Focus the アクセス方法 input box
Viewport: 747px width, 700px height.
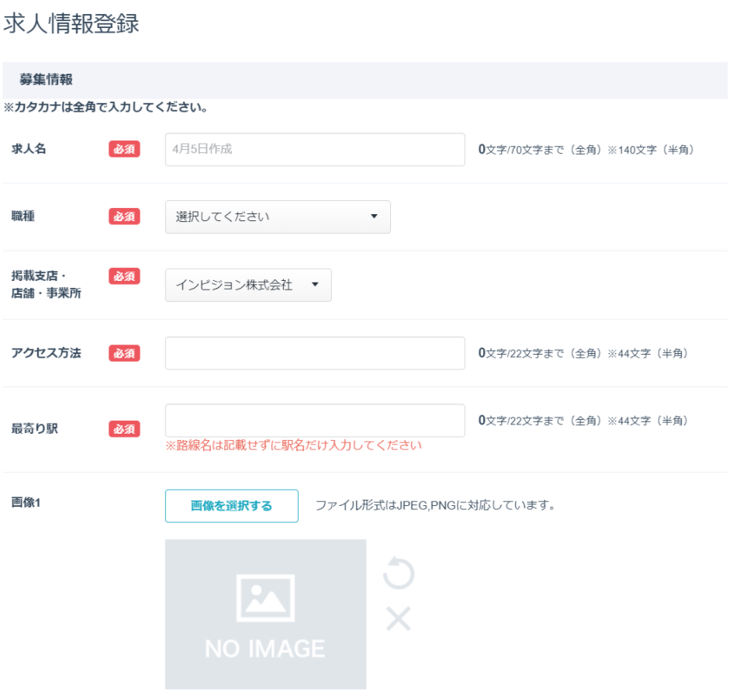click(315, 353)
